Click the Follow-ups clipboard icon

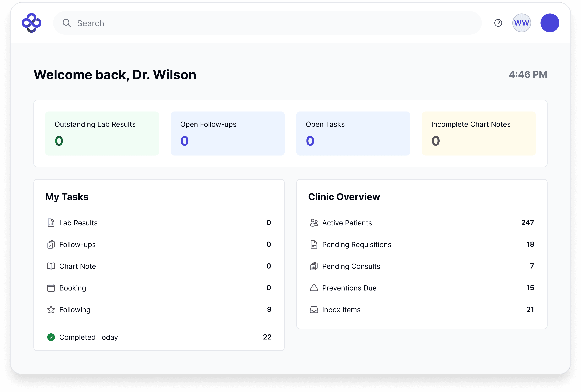pyautogui.click(x=51, y=245)
